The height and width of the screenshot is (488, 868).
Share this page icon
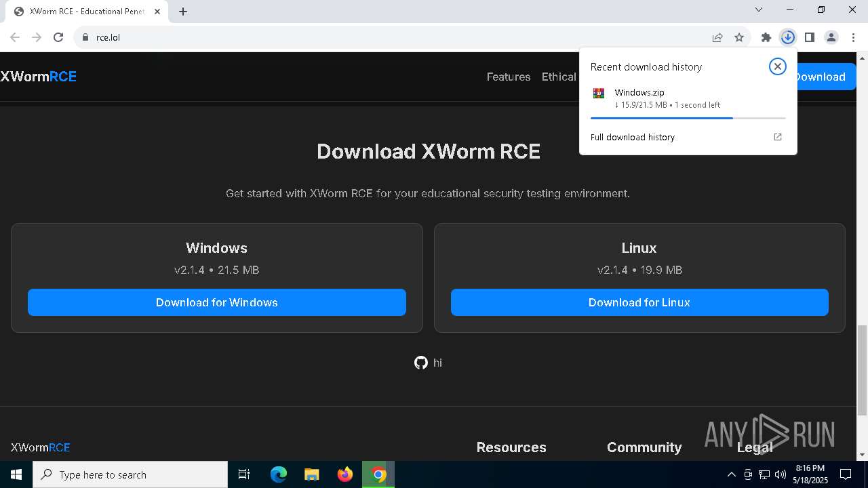click(x=717, y=37)
